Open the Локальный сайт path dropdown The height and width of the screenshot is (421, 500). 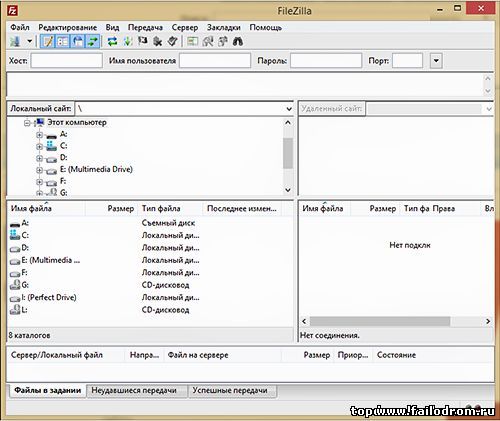289,109
